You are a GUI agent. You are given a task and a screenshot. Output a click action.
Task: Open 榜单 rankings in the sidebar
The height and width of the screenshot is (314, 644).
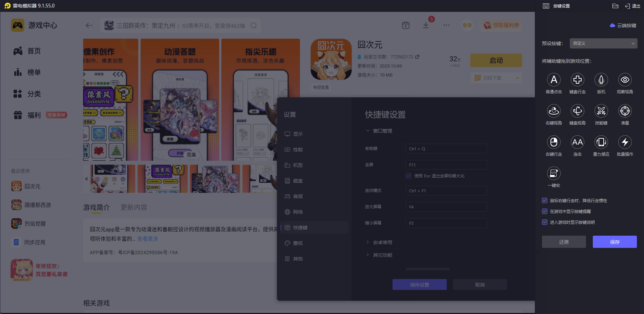27,72
